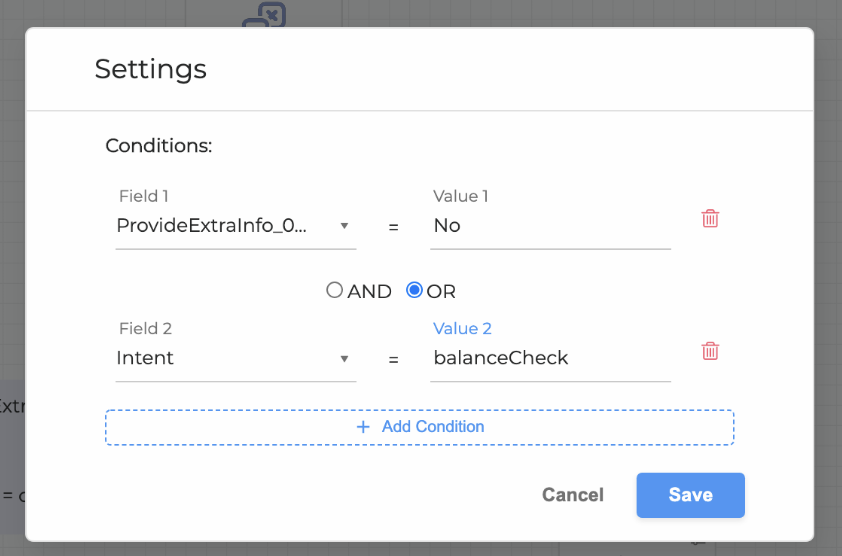Save the condition settings
Screen dimensions: 842x556
pos(690,495)
